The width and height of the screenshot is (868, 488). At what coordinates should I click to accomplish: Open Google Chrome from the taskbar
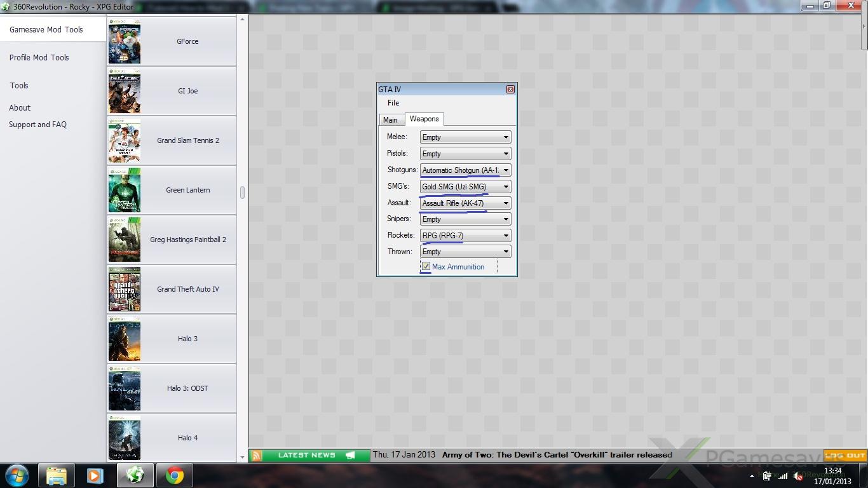[175, 475]
